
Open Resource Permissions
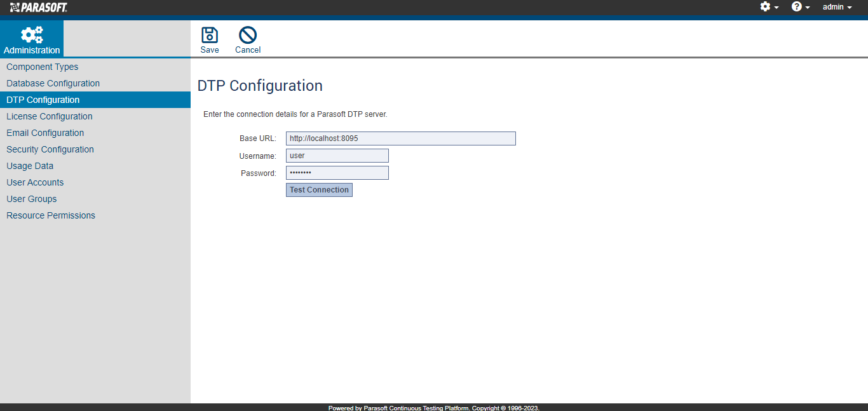pos(95,215)
